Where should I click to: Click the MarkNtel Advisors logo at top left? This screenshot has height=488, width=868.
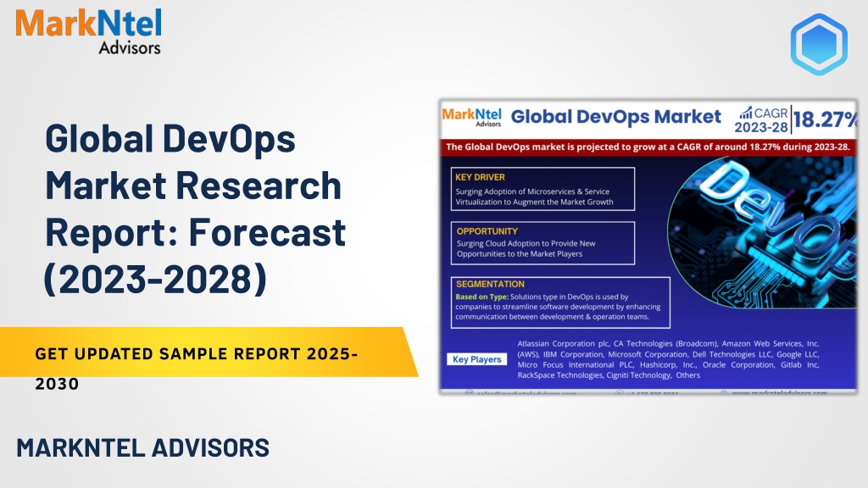coord(88,31)
